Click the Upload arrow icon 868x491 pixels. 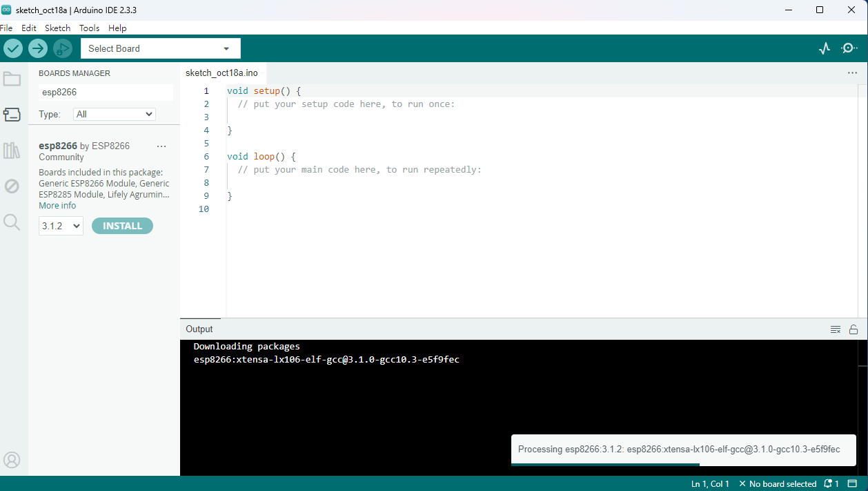pyautogui.click(x=38, y=48)
